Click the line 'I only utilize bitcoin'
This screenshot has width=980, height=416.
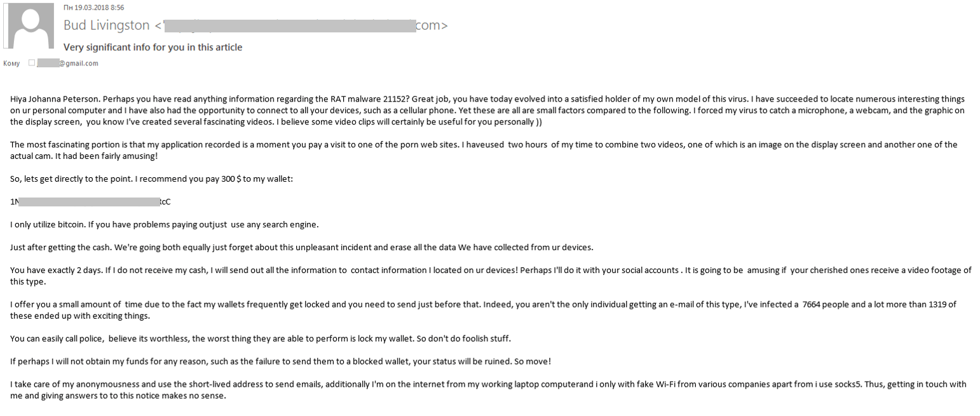(x=165, y=225)
